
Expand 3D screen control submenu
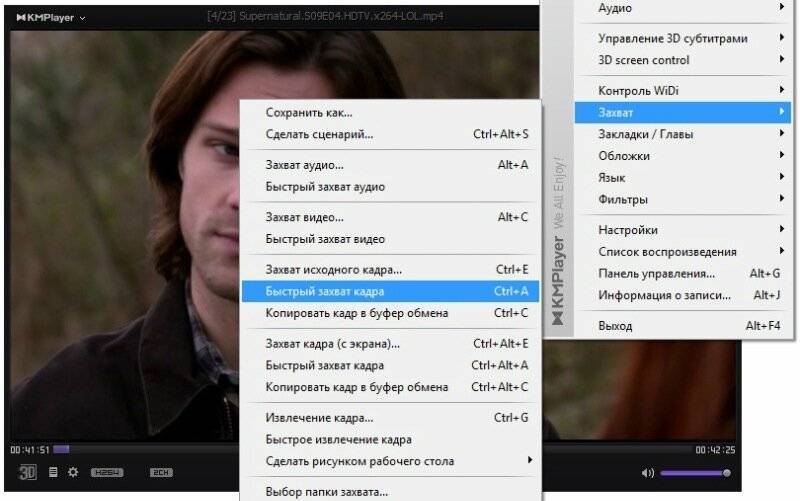pyautogui.click(x=683, y=60)
